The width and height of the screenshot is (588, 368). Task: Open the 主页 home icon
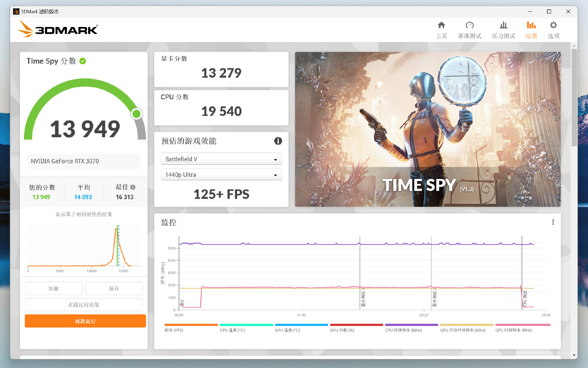[441, 25]
